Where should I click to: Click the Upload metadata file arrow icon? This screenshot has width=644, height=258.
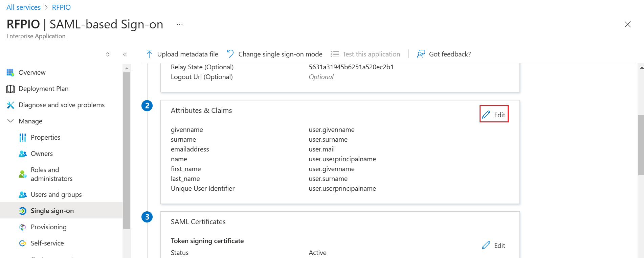[149, 54]
